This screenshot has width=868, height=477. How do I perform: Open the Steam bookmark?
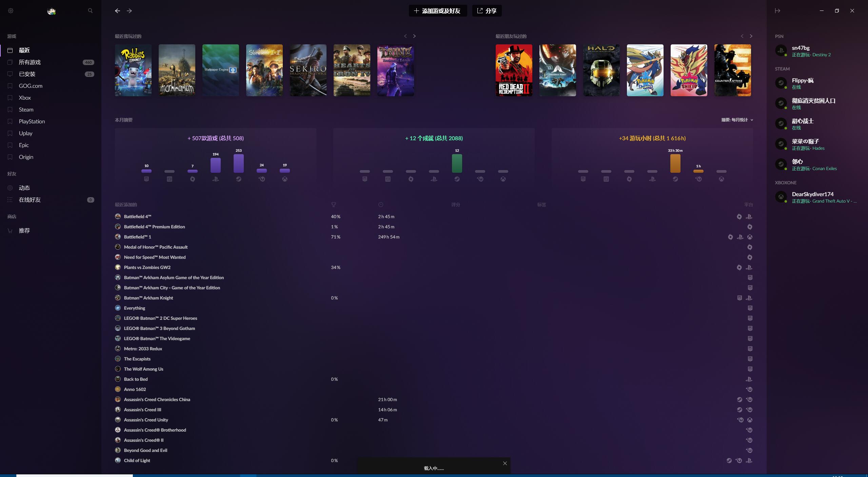pyautogui.click(x=51, y=110)
